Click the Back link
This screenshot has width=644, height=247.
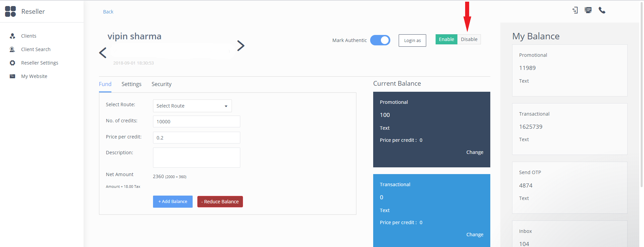point(108,12)
